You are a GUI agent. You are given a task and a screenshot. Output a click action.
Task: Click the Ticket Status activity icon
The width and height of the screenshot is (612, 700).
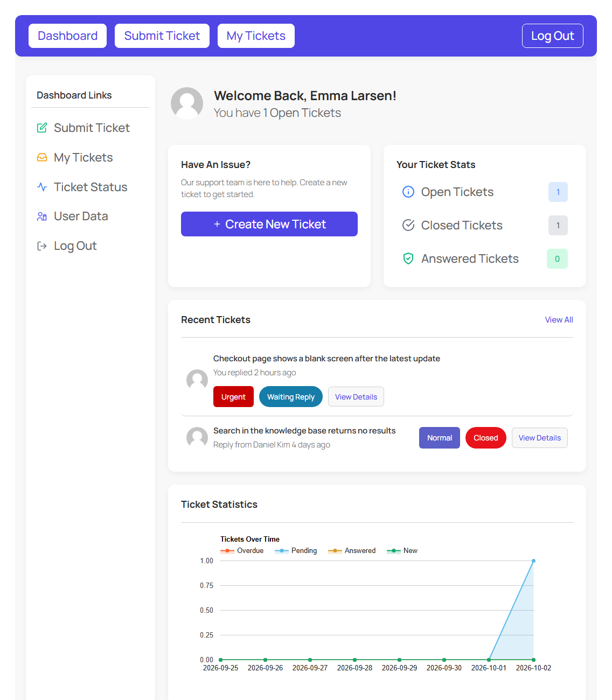[42, 187]
